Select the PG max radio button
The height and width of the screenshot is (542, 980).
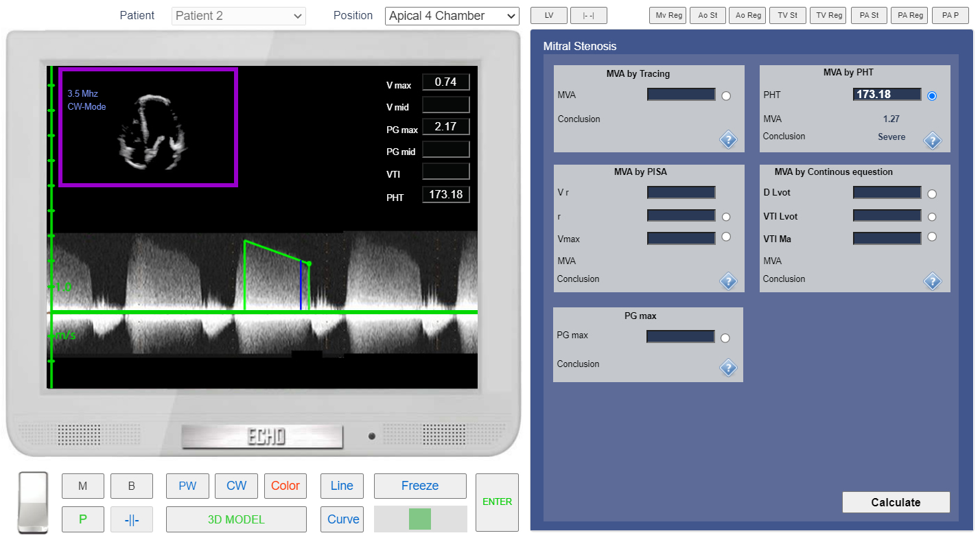[725, 338]
